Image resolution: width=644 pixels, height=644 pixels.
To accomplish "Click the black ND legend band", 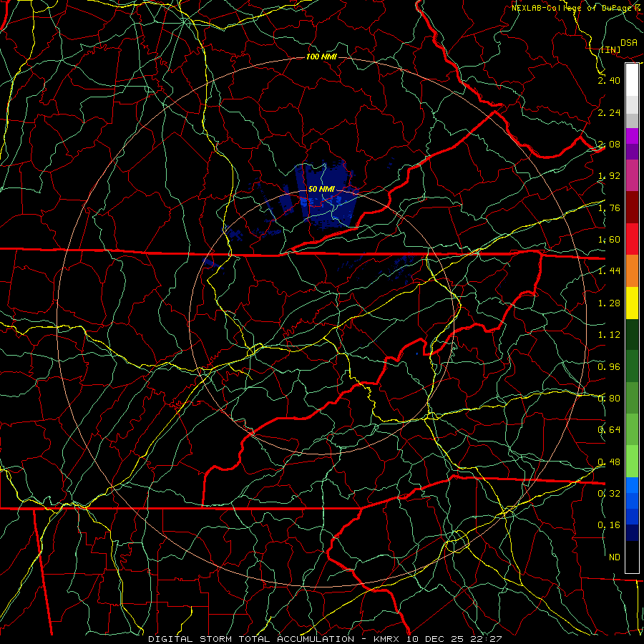I will pyautogui.click(x=632, y=557).
